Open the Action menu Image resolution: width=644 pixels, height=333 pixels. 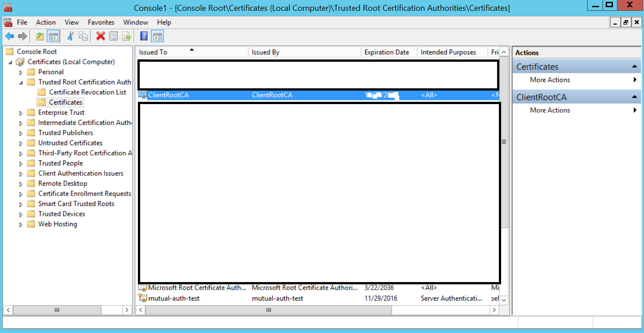pyautogui.click(x=46, y=22)
